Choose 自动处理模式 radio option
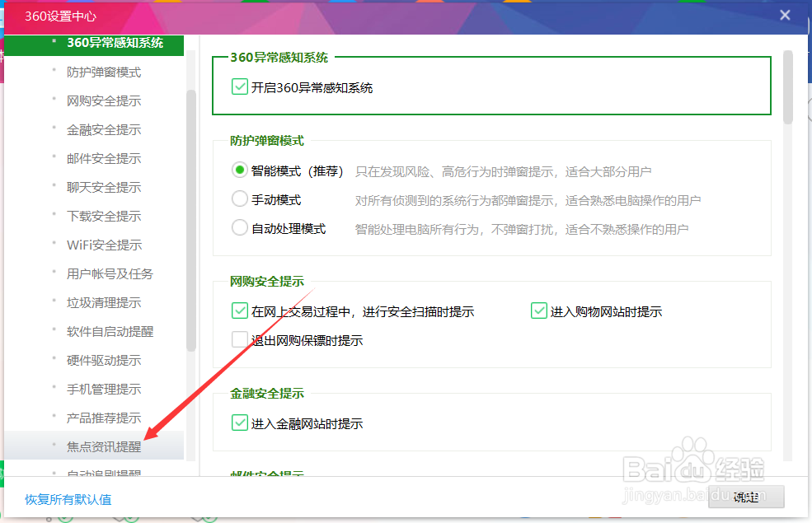Image resolution: width=812 pixels, height=523 pixels. [x=239, y=227]
